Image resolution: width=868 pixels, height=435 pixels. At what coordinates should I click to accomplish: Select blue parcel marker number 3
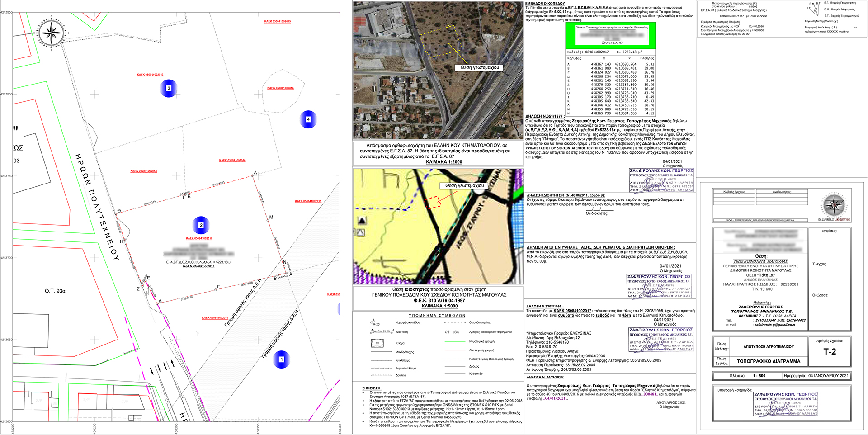pos(169,88)
